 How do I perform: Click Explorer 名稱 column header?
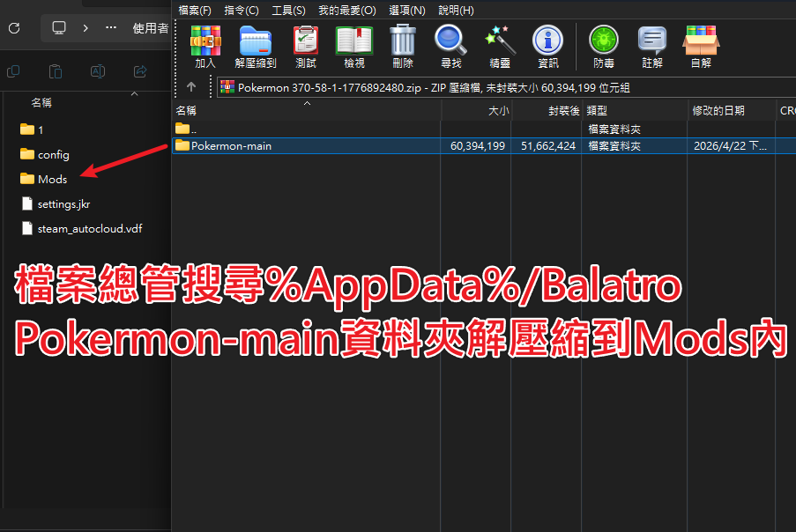(x=41, y=102)
